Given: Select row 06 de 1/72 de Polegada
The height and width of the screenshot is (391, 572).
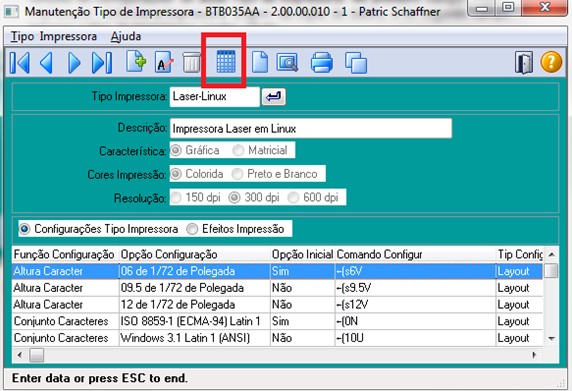Looking at the screenshot, I should 277,271.
